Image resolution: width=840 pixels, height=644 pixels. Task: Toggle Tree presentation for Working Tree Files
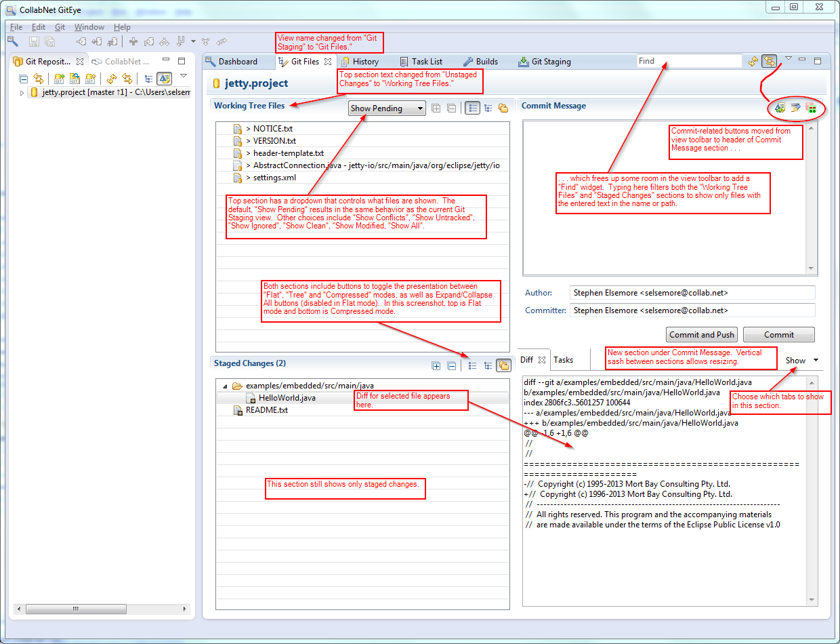pos(488,108)
